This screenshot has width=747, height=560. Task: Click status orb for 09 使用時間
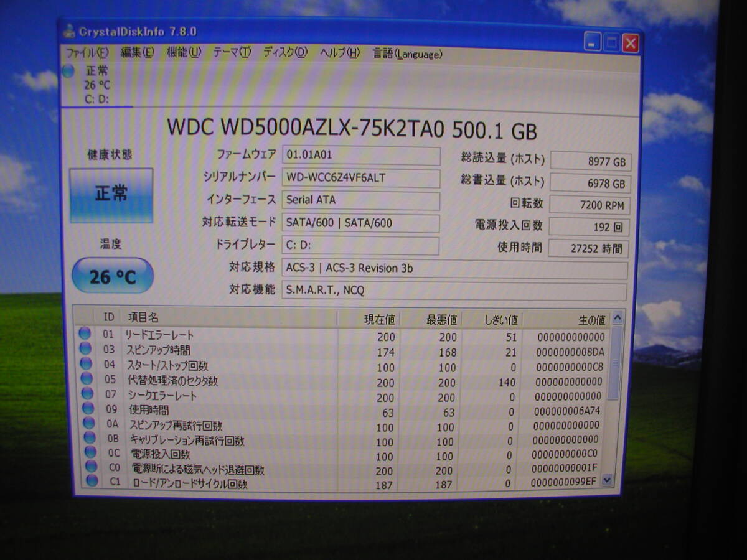coord(88,408)
